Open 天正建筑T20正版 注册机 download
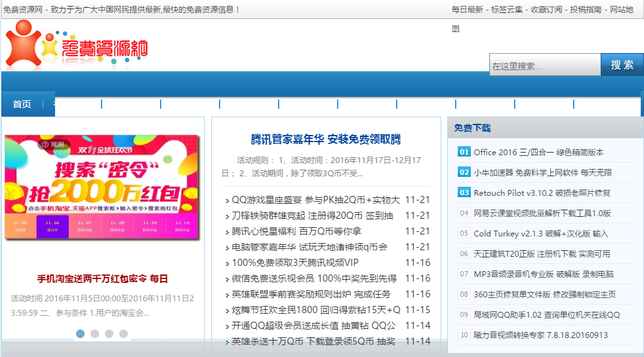644x357 pixels. coord(542,254)
